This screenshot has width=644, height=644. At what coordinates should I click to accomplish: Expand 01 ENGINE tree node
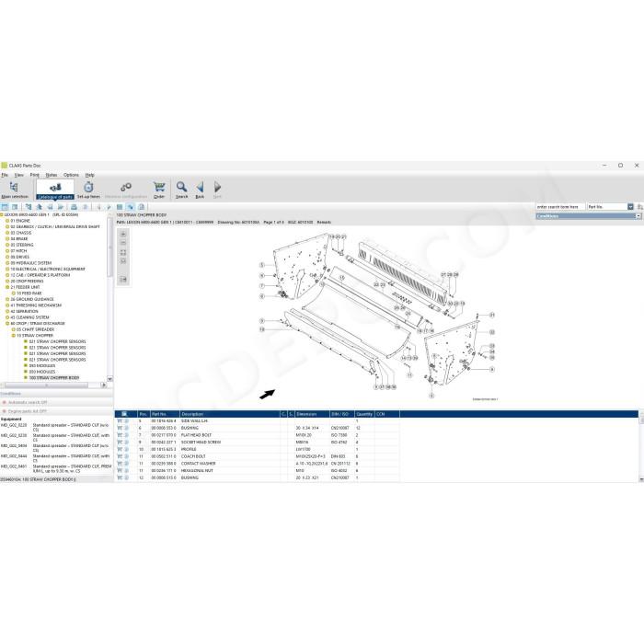coord(7,221)
